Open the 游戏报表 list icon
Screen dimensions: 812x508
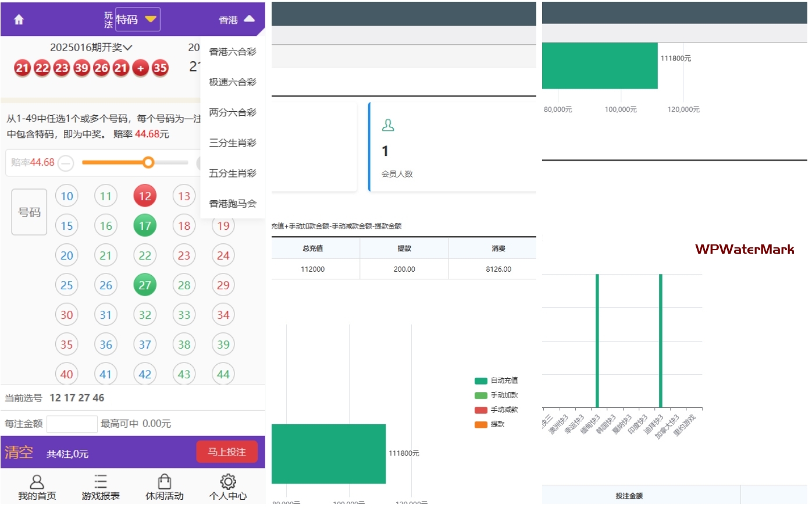[x=101, y=482]
